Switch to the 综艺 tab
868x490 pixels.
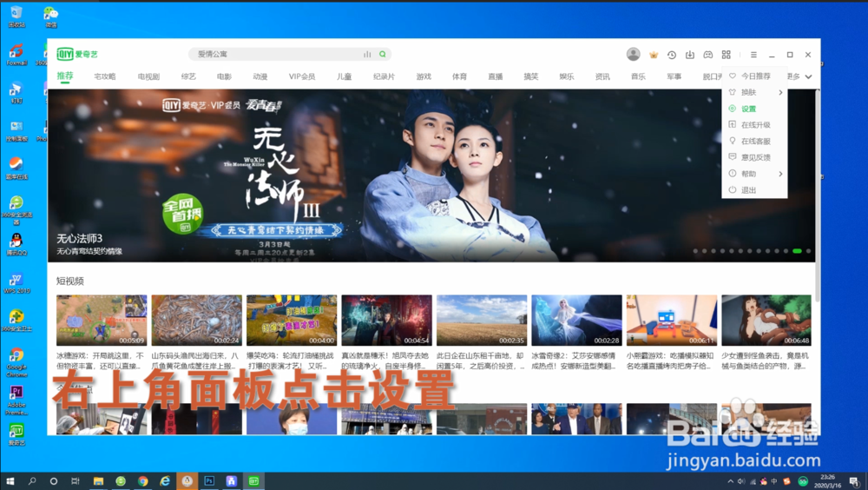[x=188, y=76]
